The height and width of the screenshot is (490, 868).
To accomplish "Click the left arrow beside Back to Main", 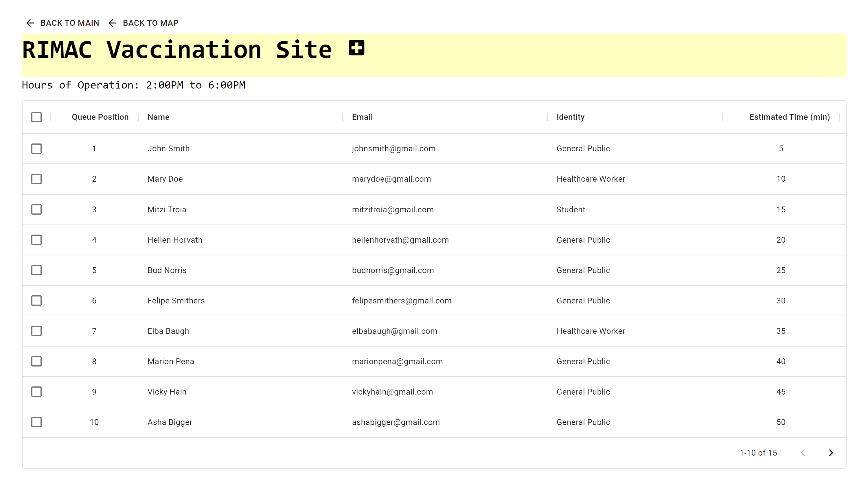I will click(x=30, y=23).
